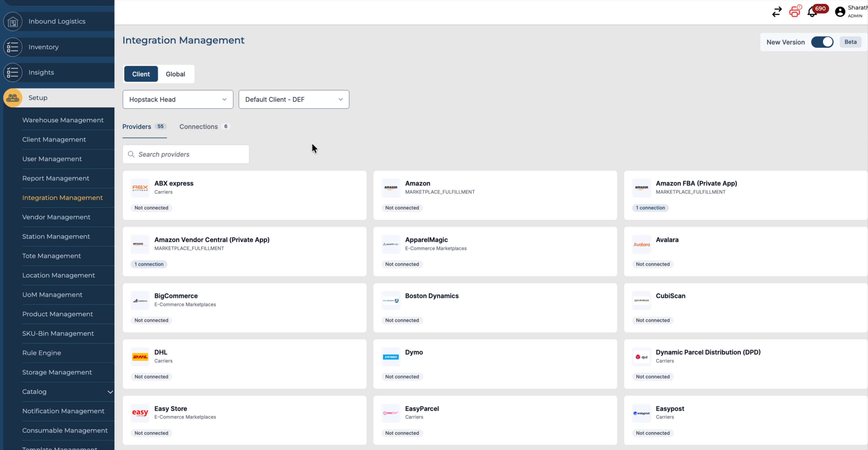Click the DPD logo
Screen dimensions: 868x450
(x=641, y=357)
